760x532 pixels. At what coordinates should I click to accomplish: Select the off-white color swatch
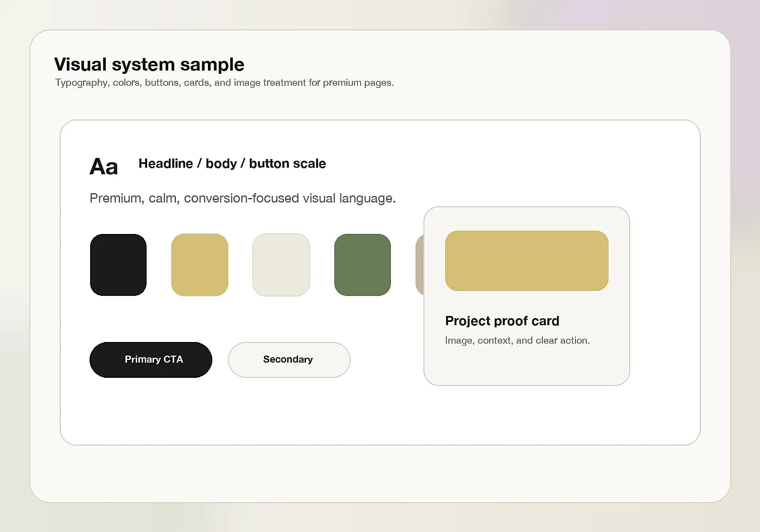[x=281, y=265]
